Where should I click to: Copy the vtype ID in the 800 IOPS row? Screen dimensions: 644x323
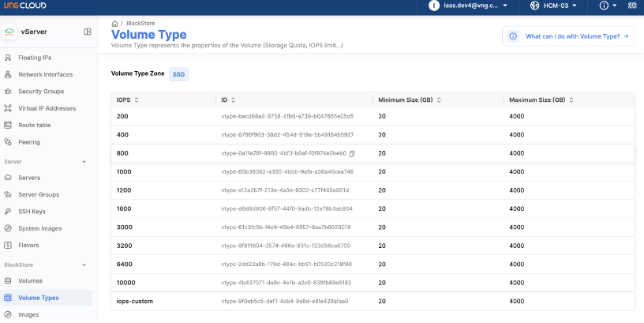click(x=352, y=153)
